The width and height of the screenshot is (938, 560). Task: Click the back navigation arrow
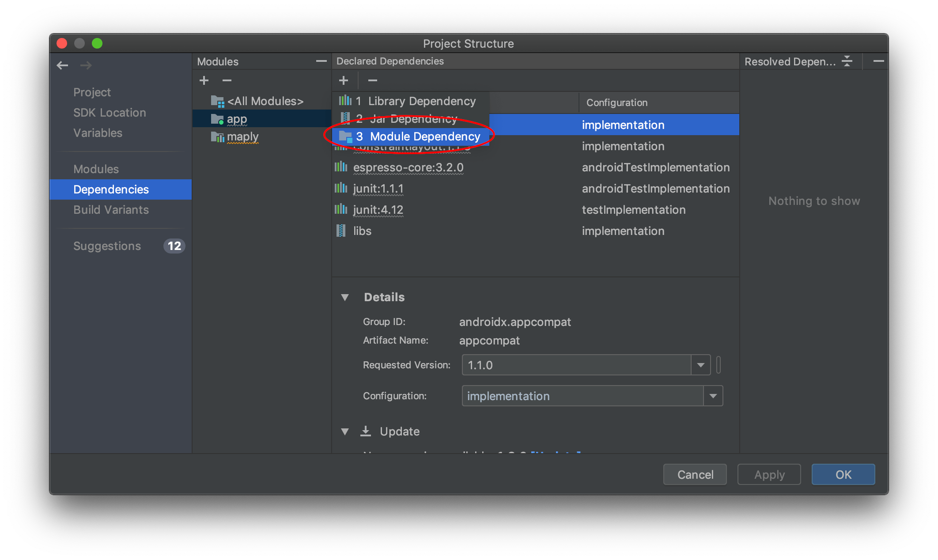click(62, 65)
